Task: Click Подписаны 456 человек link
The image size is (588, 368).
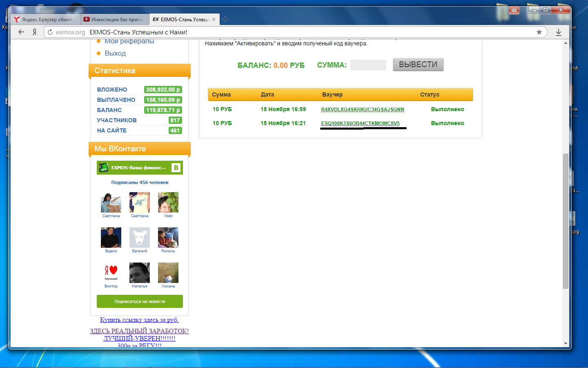Action: (x=140, y=182)
